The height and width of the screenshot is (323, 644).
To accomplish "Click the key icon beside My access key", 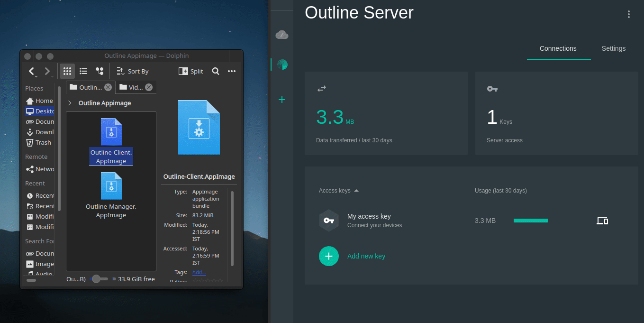I will (329, 220).
